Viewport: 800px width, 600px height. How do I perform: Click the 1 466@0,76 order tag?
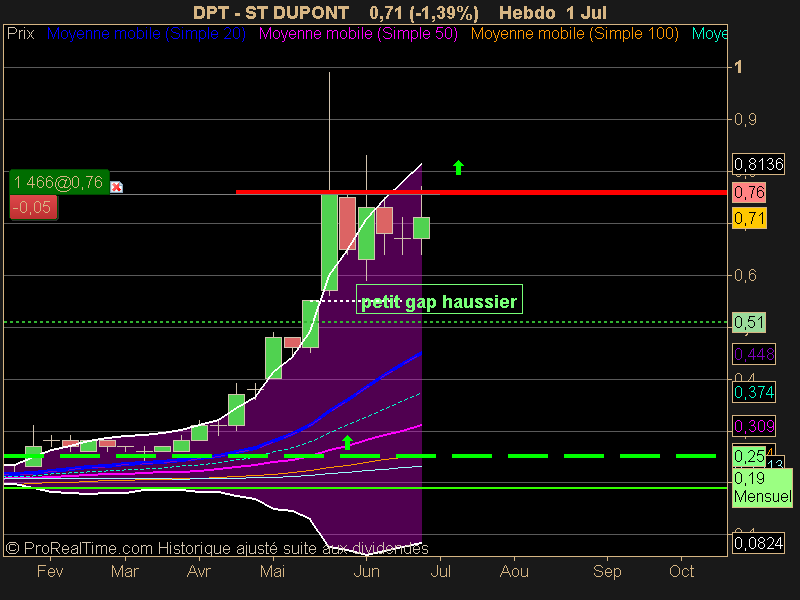59,182
